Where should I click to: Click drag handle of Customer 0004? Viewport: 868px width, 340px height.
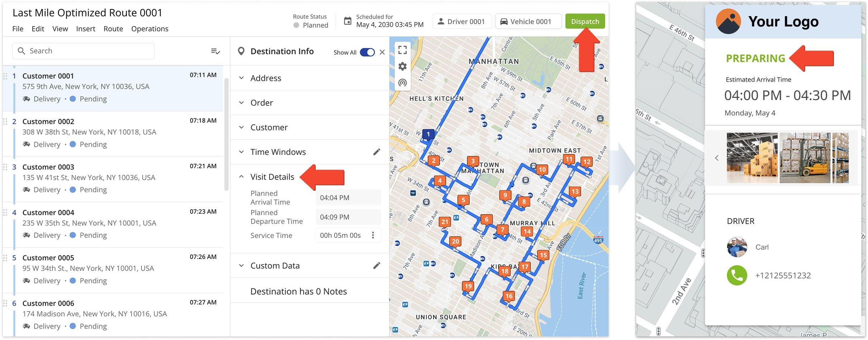tap(5, 213)
